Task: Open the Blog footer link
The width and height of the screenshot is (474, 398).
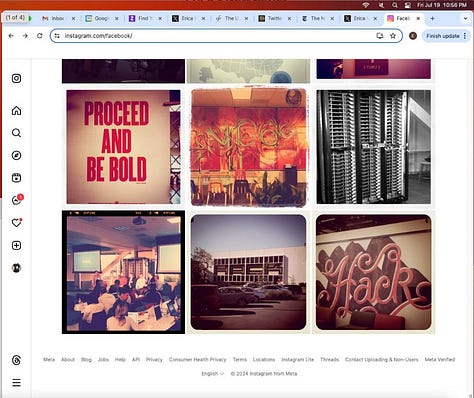Action: (x=86, y=359)
